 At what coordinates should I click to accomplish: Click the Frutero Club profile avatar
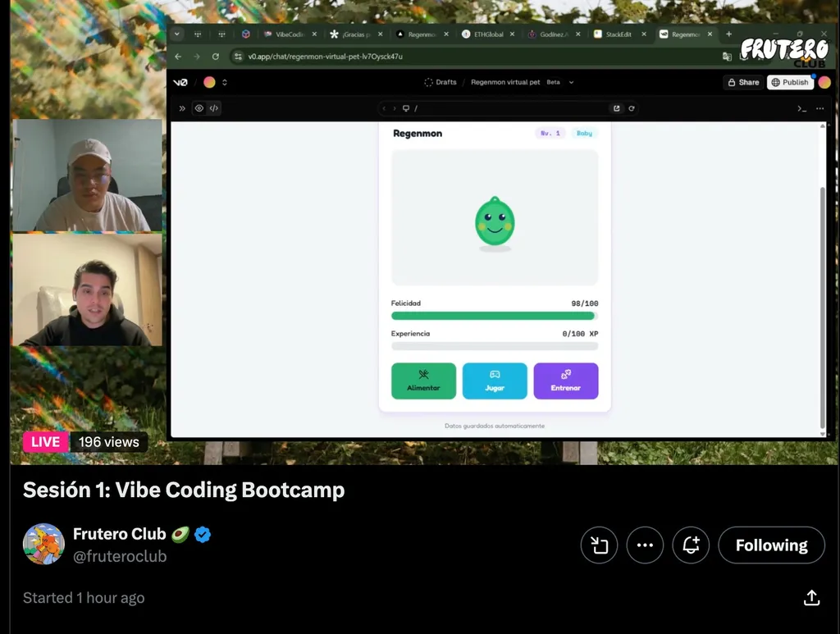pos(43,544)
